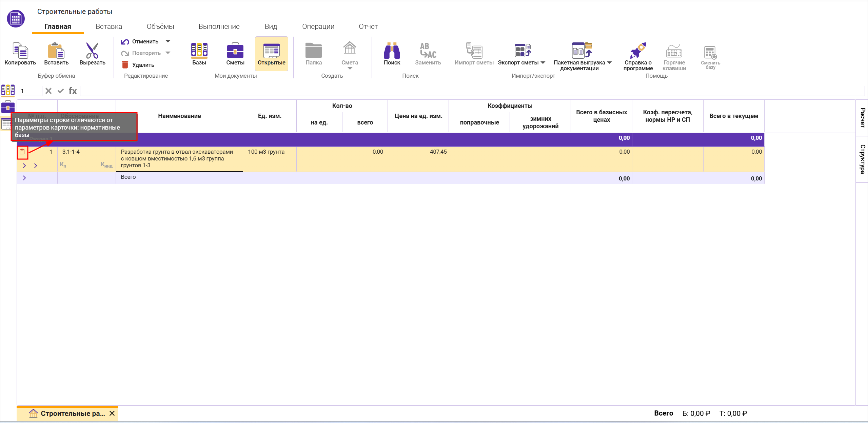Switch to the Вставка ribbon tab
This screenshot has width=868, height=423.
tap(109, 26)
